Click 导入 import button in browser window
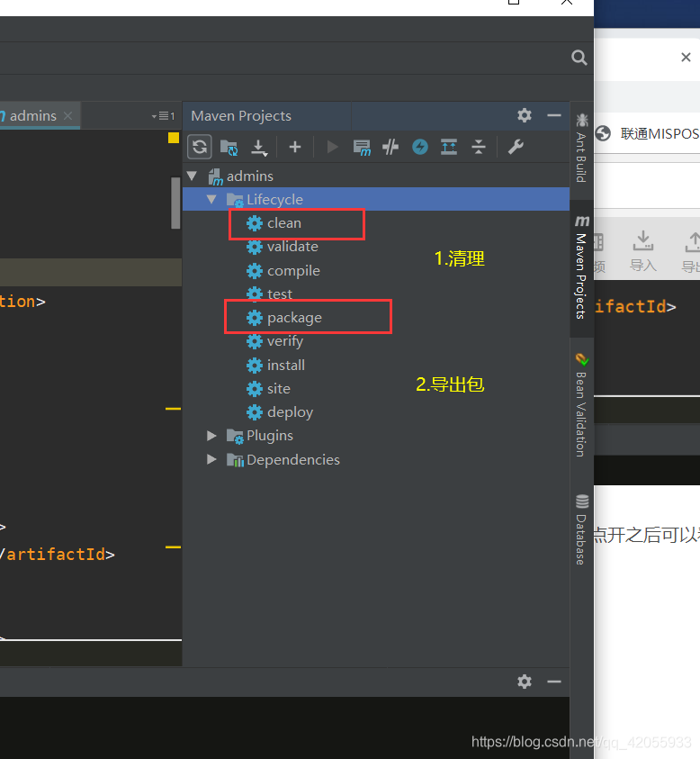This screenshot has width=700, height=759. (643, 250)
